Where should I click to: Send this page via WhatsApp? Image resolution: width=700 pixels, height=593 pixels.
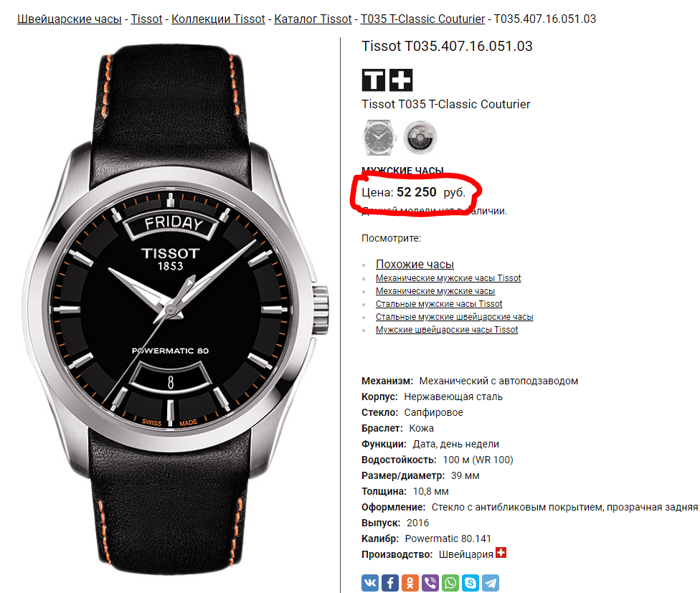tap(450, 583)
